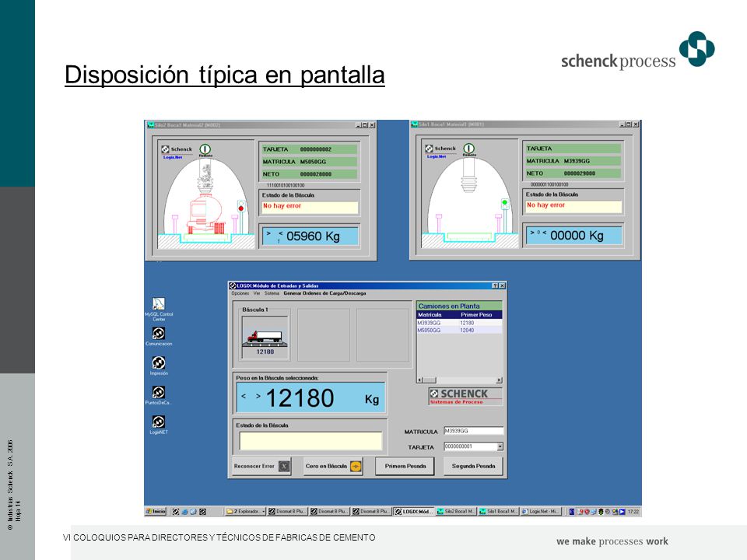Click the Schenck Logix.Net logo in Silo2 window

coord(177,152)
